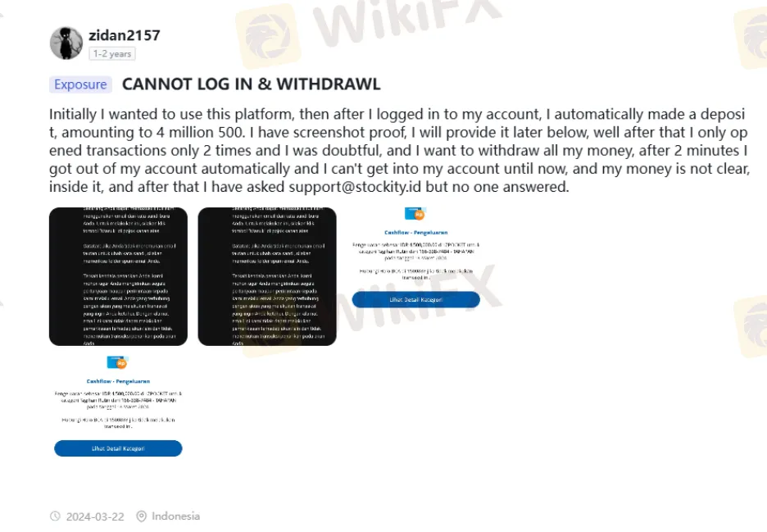
Task: Click the review body paragraph text
Action: point(399,150)
